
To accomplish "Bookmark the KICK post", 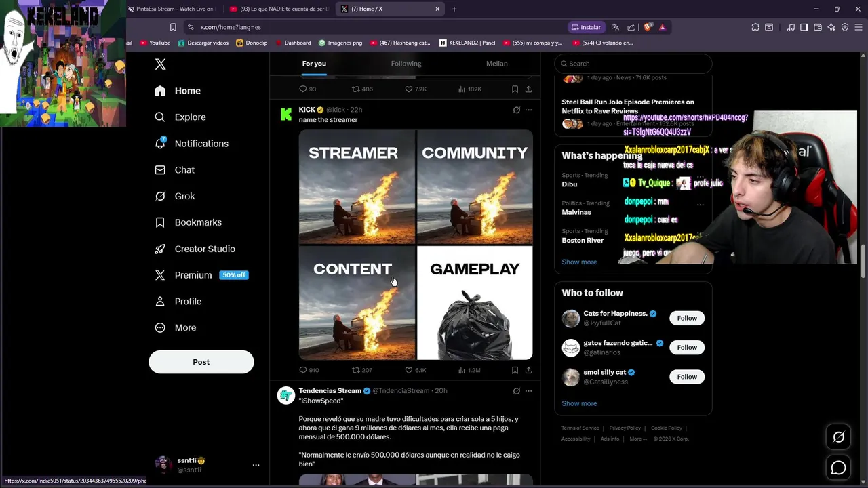I will pos(515,370).
